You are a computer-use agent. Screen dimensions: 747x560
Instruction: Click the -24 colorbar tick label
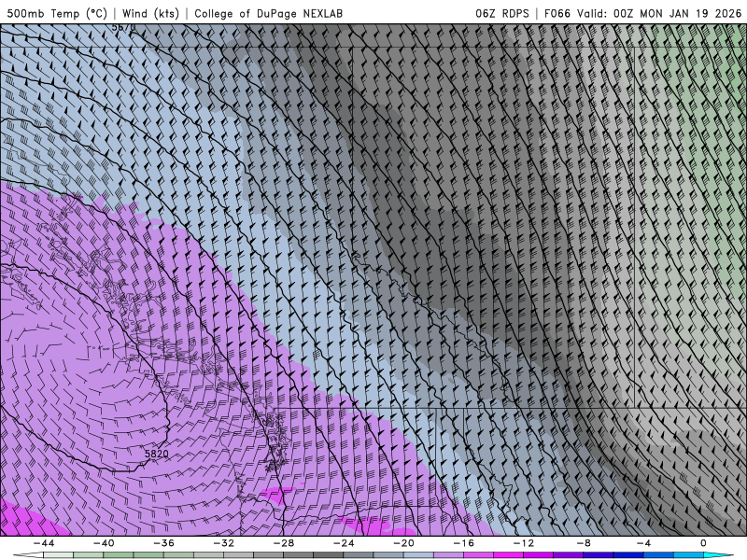344,543
